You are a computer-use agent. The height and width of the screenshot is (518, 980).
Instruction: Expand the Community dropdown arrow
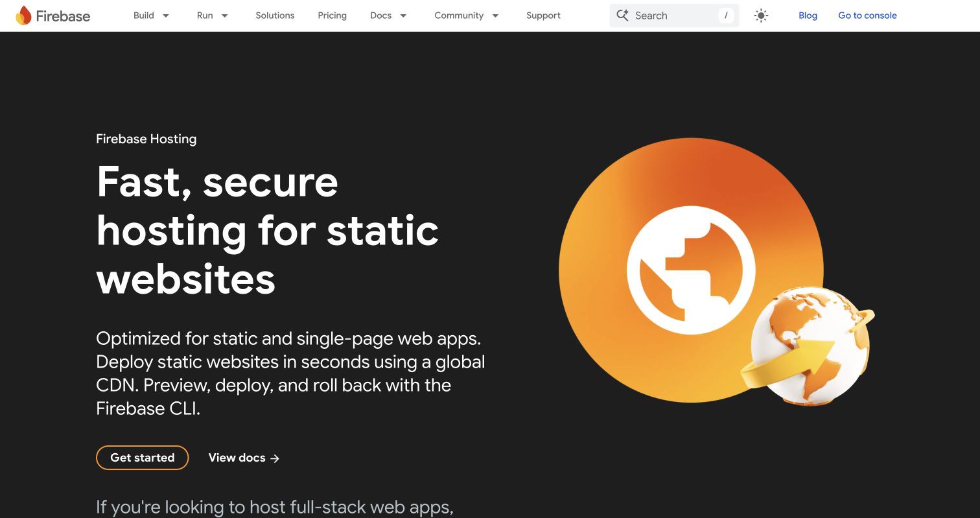tap(495, 16)
